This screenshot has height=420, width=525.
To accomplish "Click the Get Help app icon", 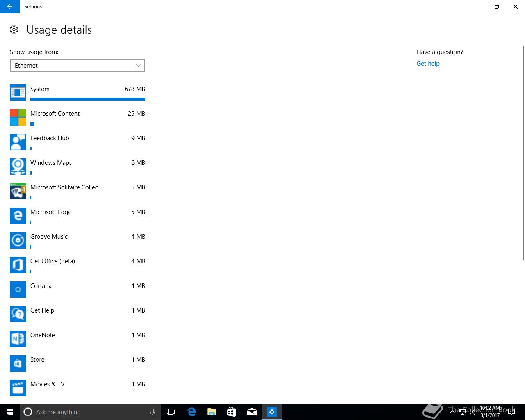I will (18, 314).
